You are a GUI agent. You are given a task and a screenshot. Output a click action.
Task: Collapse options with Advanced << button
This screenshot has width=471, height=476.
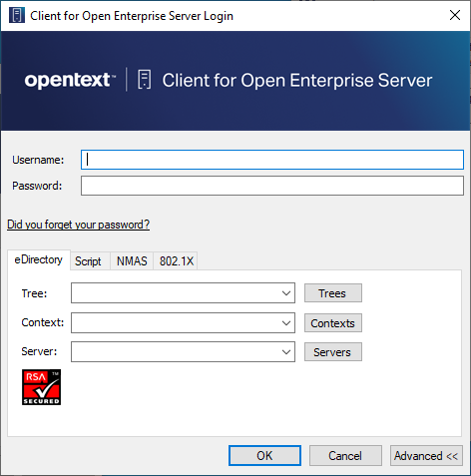[x=426, y=456]
